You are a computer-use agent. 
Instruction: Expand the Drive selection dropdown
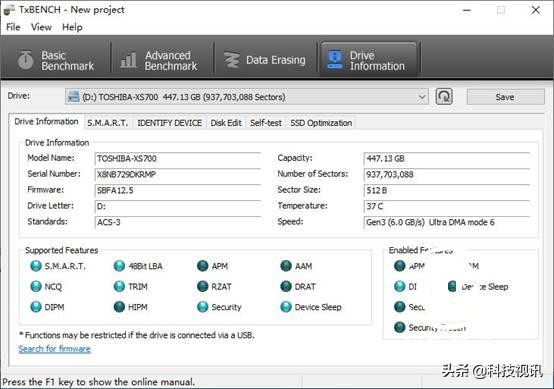coord(422,97)
